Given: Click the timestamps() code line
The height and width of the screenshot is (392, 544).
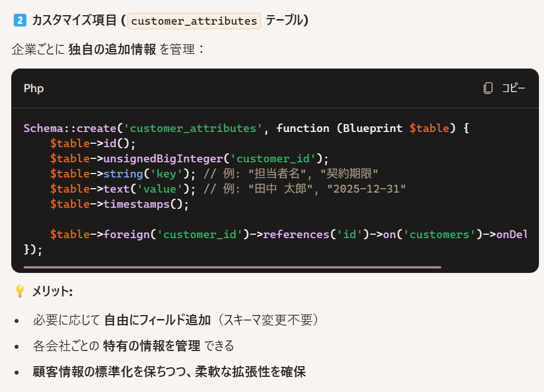Looking at the screenshot, I should tap(120, 204).
